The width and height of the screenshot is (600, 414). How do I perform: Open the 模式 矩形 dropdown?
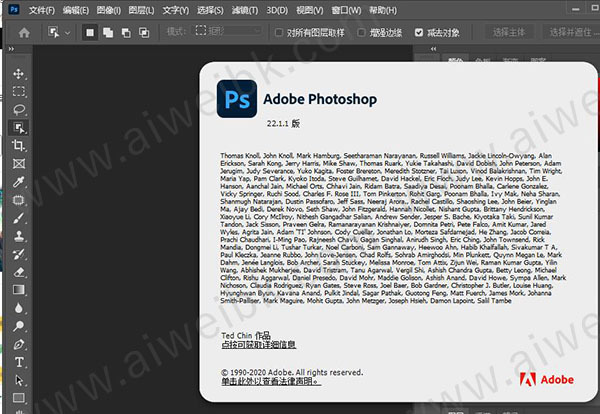click(228, 31)
